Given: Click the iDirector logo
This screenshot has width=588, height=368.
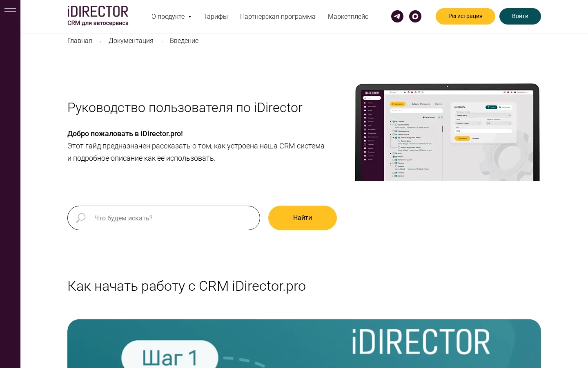Looking at the screenshot, I should point(98,16).
